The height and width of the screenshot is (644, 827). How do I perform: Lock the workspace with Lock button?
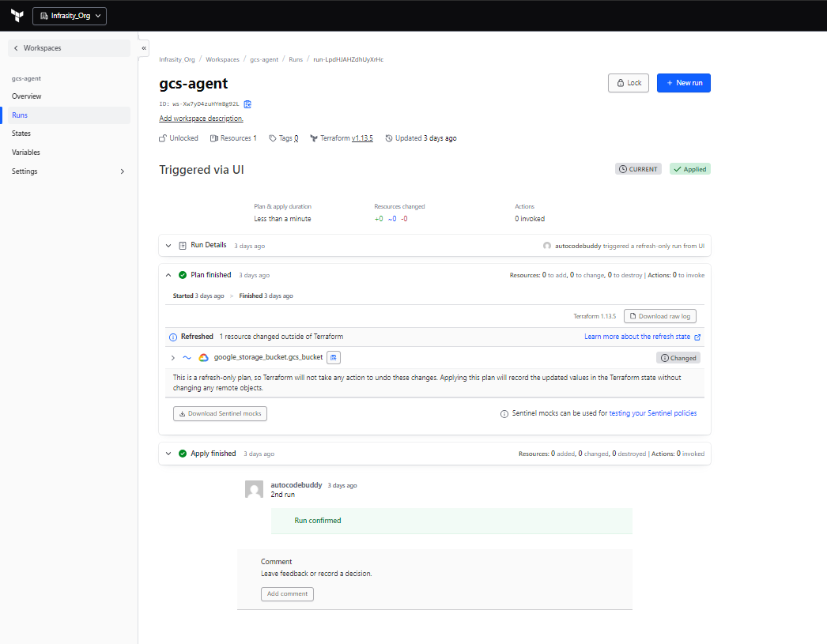(x=629, y=83)
